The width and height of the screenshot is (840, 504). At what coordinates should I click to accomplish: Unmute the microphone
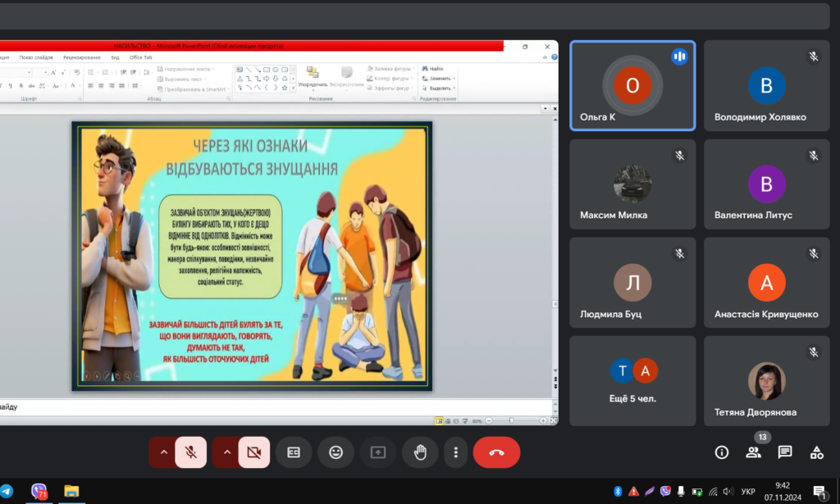(x=190, y=452)
